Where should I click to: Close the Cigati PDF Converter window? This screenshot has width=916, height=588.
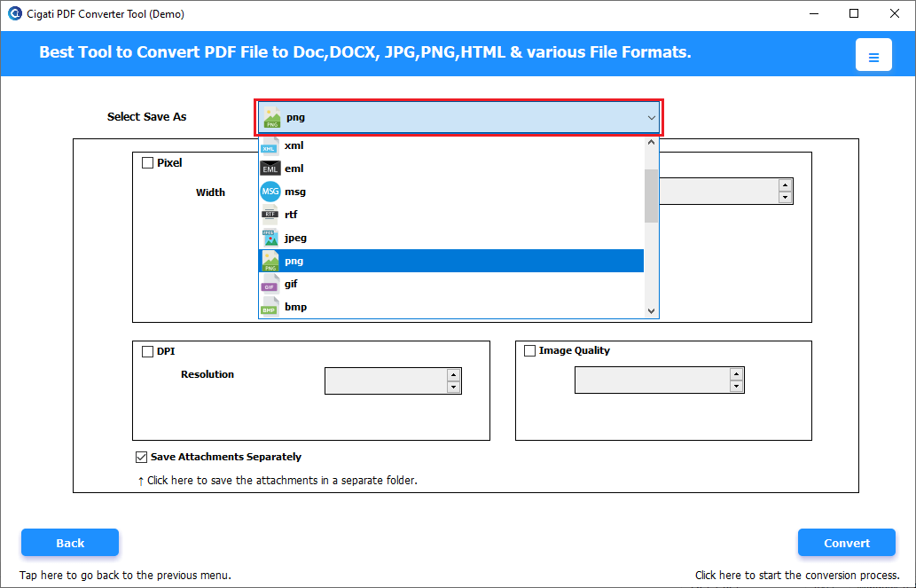click(x=895, y=13)
